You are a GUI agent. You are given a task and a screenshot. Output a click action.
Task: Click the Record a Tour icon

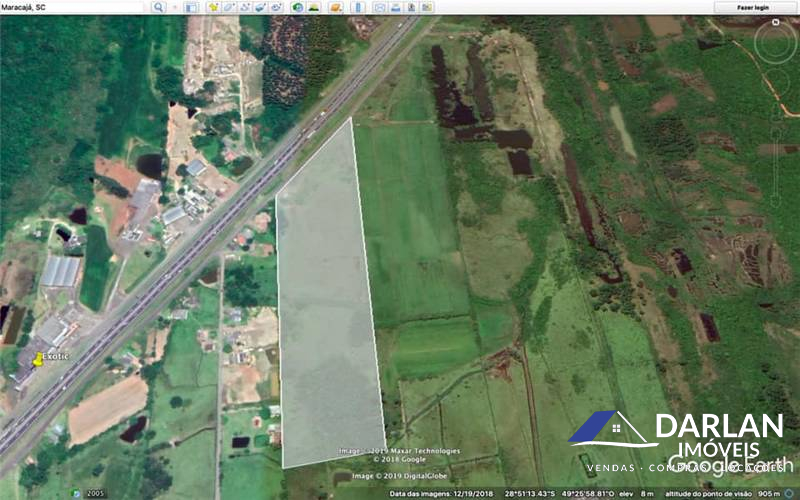click(x=277, y=7)
